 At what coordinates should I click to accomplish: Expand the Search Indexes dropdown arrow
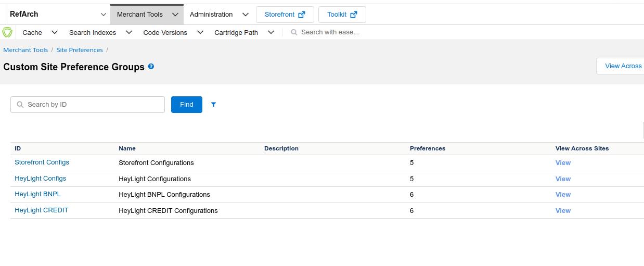(129, 32)
